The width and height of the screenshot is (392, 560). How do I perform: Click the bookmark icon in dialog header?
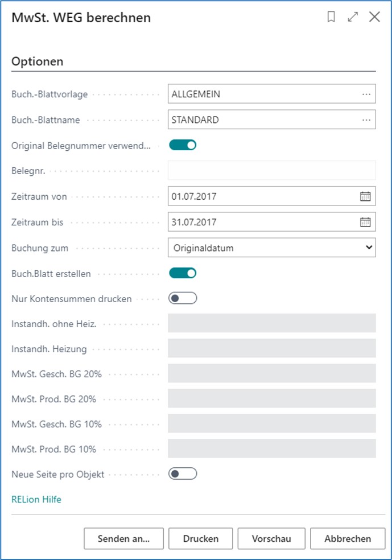click(331, 18)
